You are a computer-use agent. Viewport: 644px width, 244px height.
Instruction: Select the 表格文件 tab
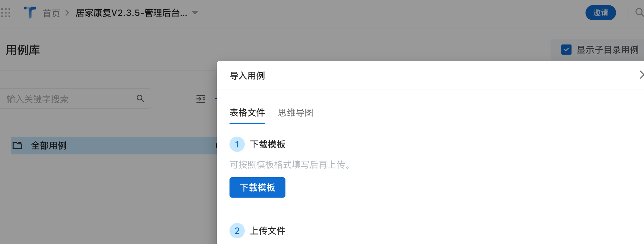(247, 113)
